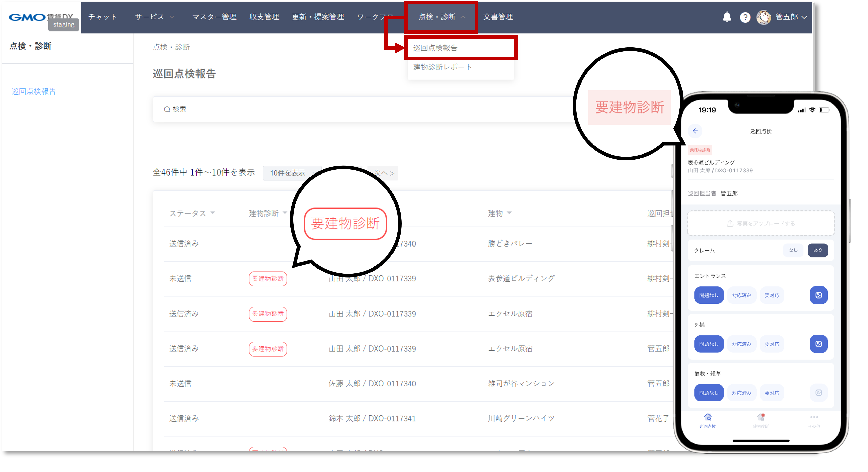The height and width of the screenshot is (472, 868).
Task: Tap 巡回点検 bottom tab icon
Action: point(708,418)
